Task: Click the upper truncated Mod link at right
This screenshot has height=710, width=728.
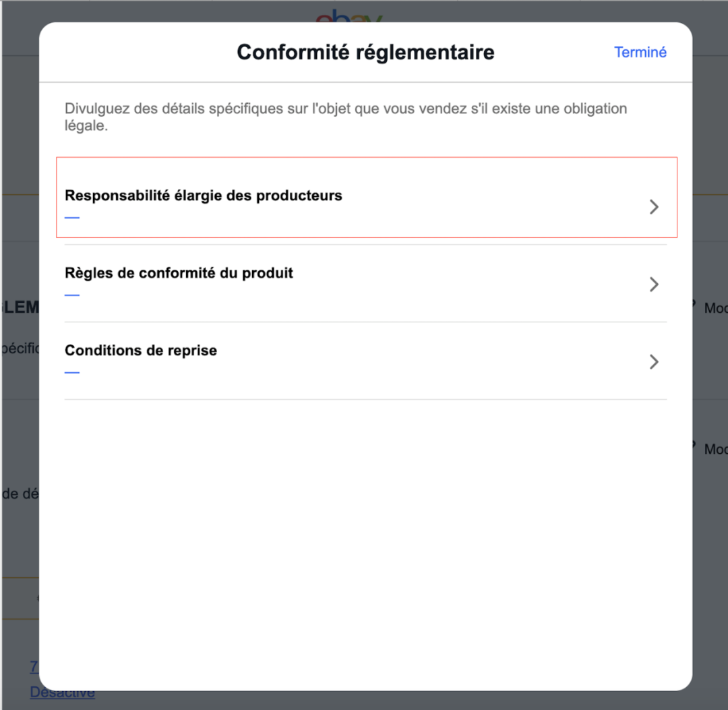Action: coord(715,308)
